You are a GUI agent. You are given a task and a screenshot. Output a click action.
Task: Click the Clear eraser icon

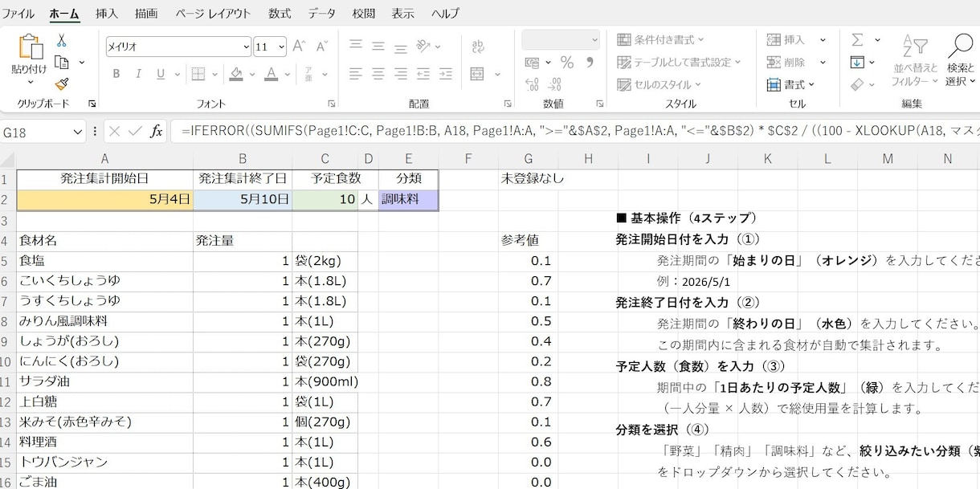857,84
